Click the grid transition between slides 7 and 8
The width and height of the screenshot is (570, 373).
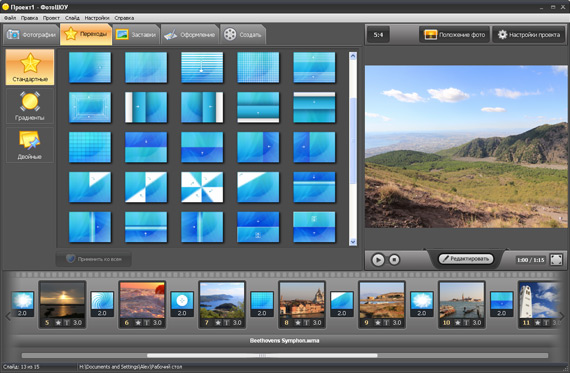click(x=262, y=304)
